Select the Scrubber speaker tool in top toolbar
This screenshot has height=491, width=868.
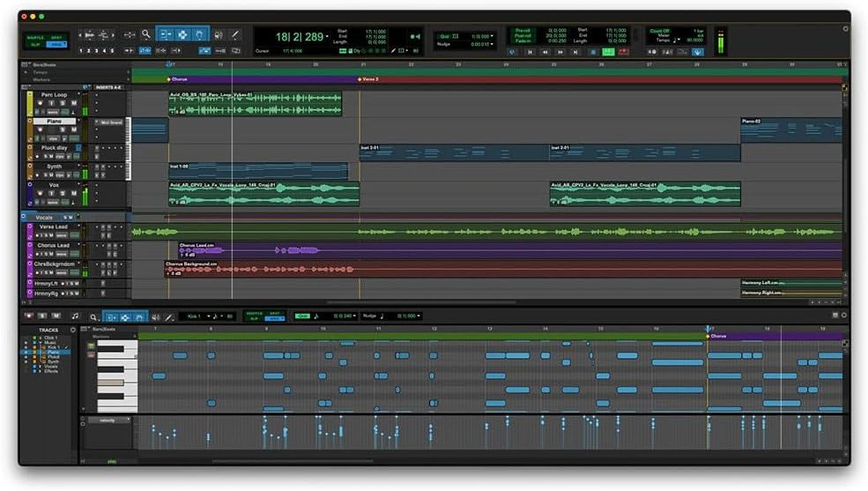point(218,35)
